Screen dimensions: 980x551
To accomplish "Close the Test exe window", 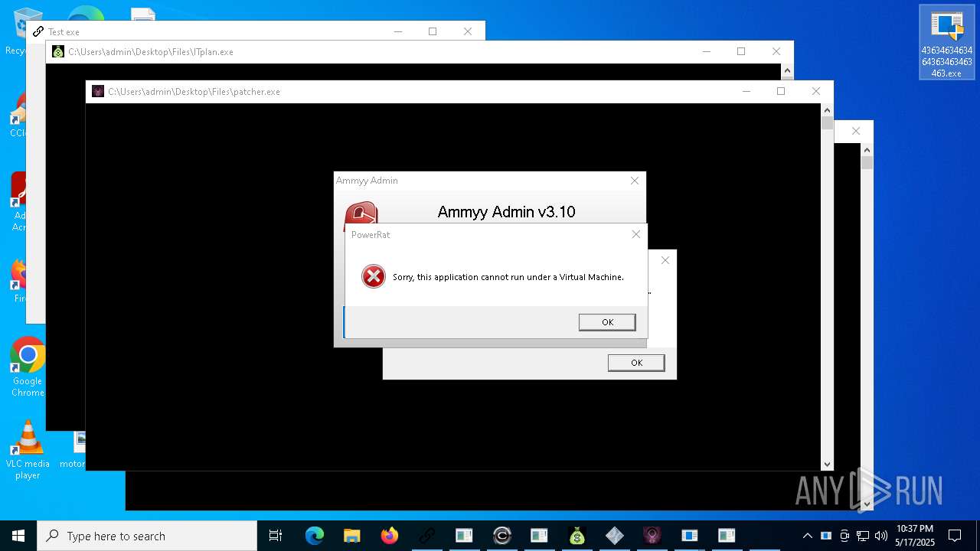I will (468, 31).
